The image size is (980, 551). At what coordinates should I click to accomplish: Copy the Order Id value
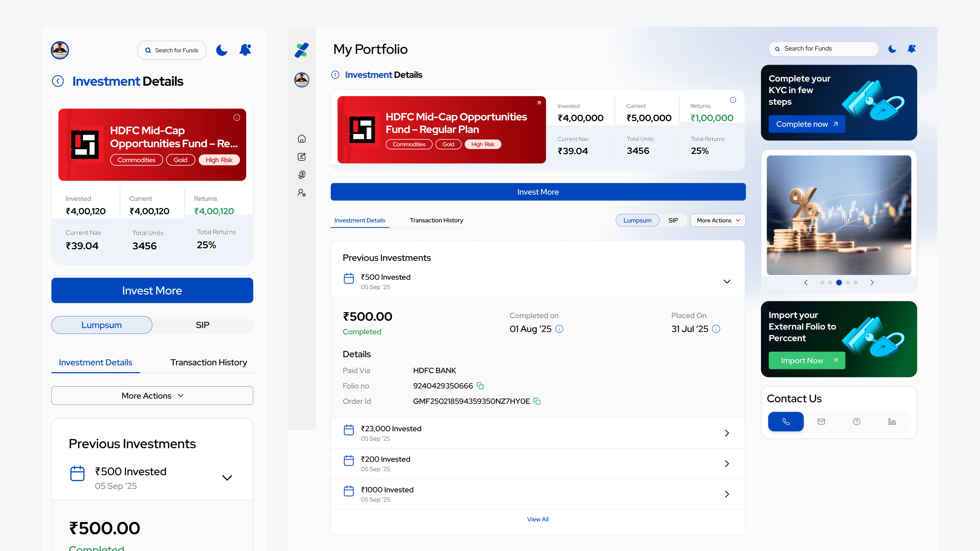[537, 401]
